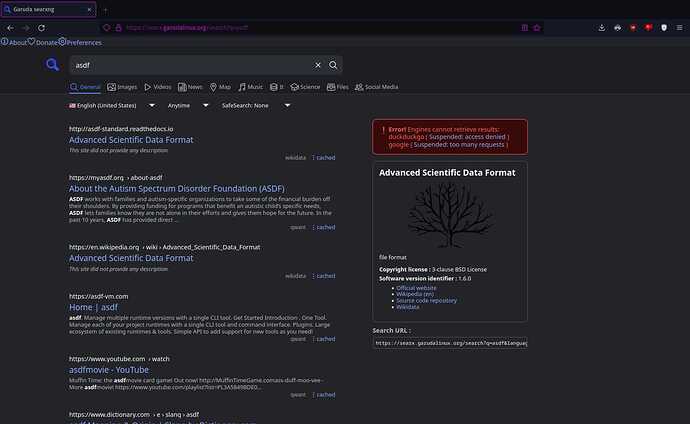Click the https://asdf-vm.com URL text

[99, 296]
